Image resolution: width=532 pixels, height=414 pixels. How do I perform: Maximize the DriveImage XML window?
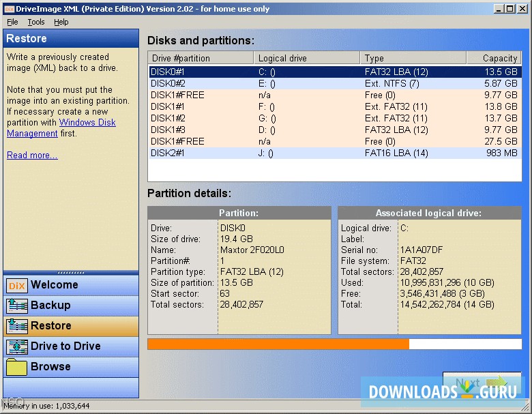point(509,8)
